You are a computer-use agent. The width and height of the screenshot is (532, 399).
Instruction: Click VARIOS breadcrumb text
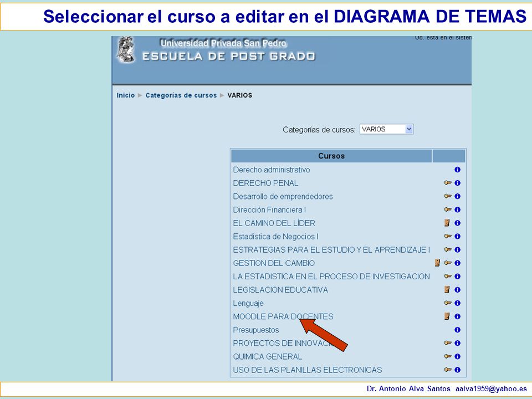[x=239, y=95]
